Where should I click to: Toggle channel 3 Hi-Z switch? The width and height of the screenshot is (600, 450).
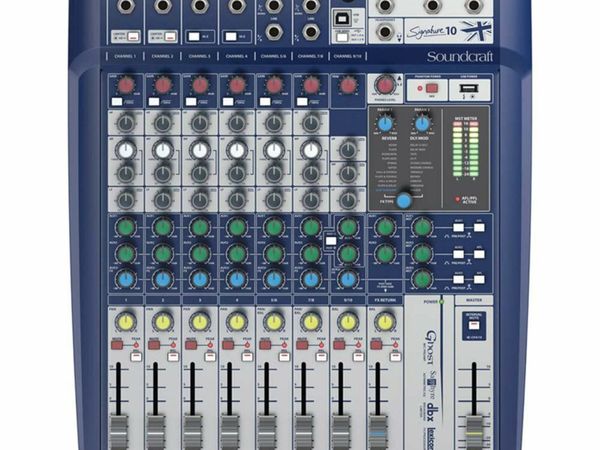pyautogui.click(x=194, y=36)
